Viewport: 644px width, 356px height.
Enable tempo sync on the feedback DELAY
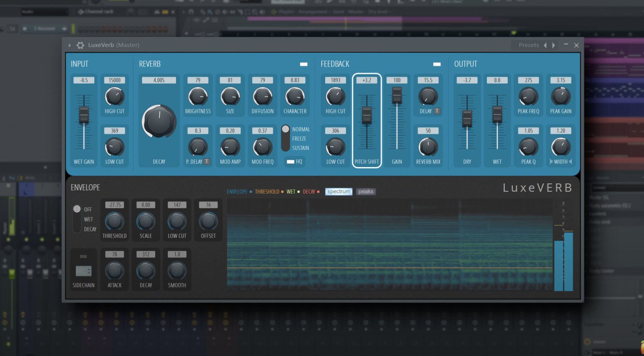(x=437, y=111)
